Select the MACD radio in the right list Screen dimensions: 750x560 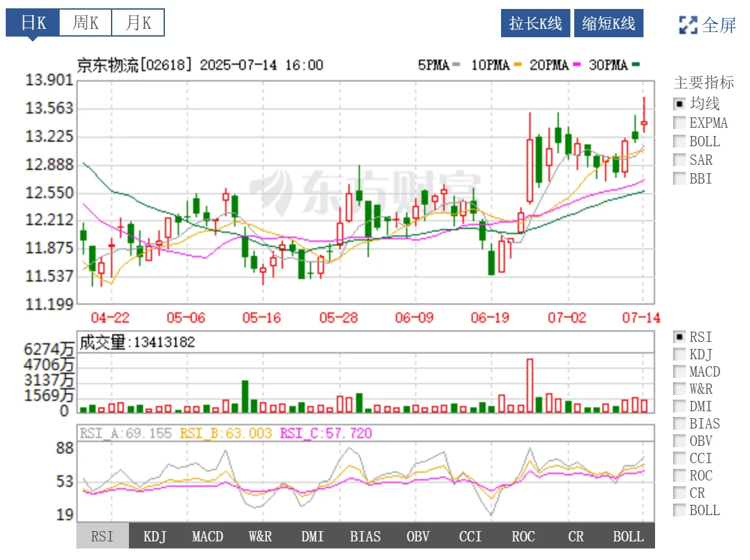[x=679, y=371]
